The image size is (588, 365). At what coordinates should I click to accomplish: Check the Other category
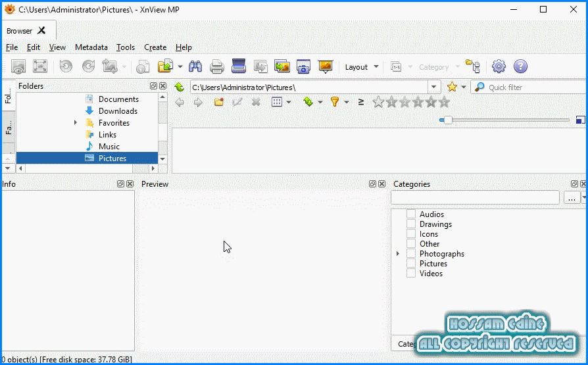coord(411,244)
